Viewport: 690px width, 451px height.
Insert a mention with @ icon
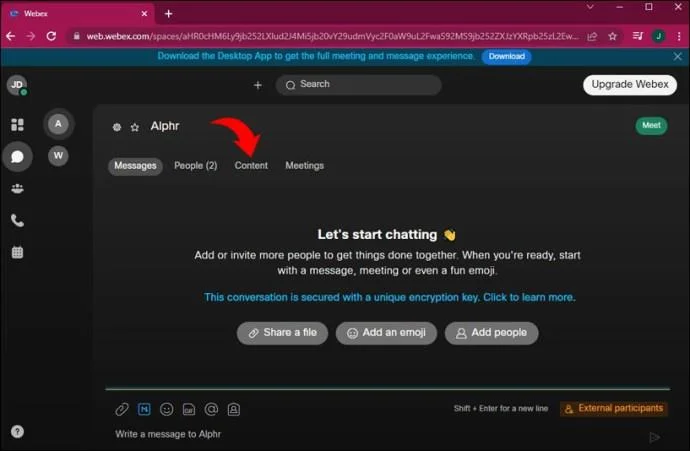point(211,409)
